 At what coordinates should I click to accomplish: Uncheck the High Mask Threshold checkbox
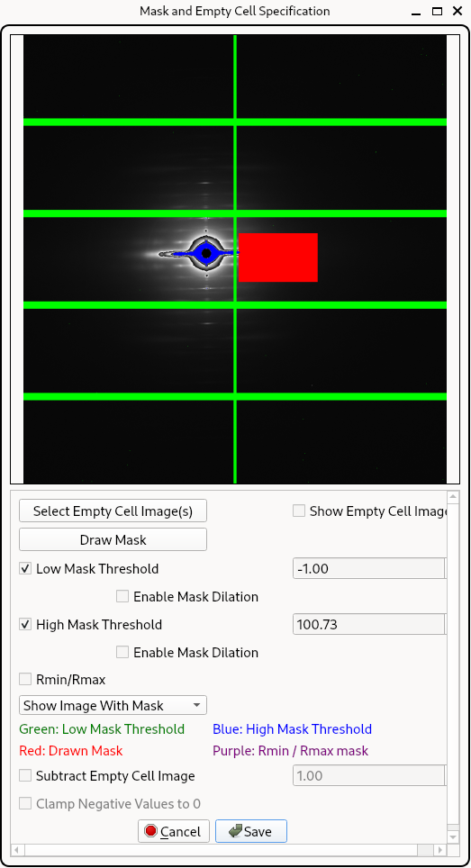click(x=25, y=624)
